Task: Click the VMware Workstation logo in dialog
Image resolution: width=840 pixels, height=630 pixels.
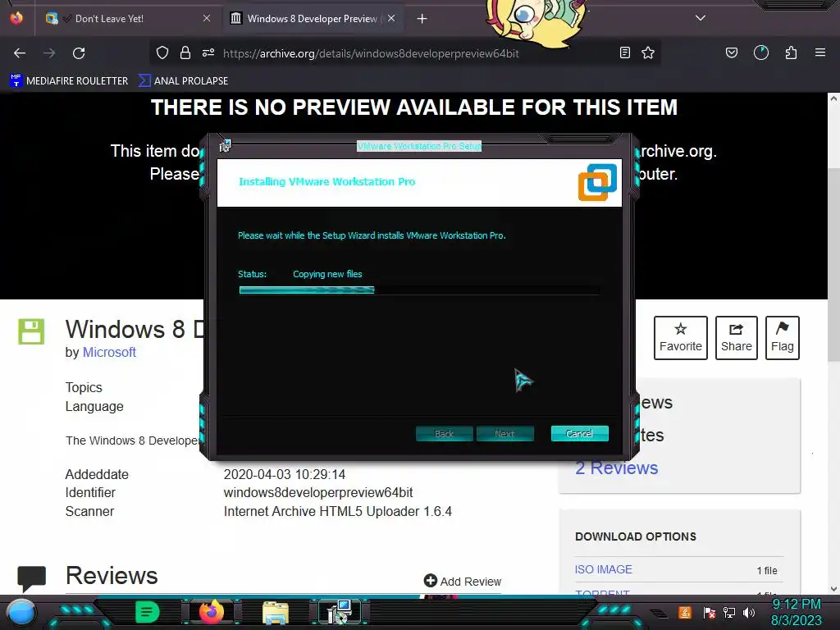Action: [x=597, y=183]
